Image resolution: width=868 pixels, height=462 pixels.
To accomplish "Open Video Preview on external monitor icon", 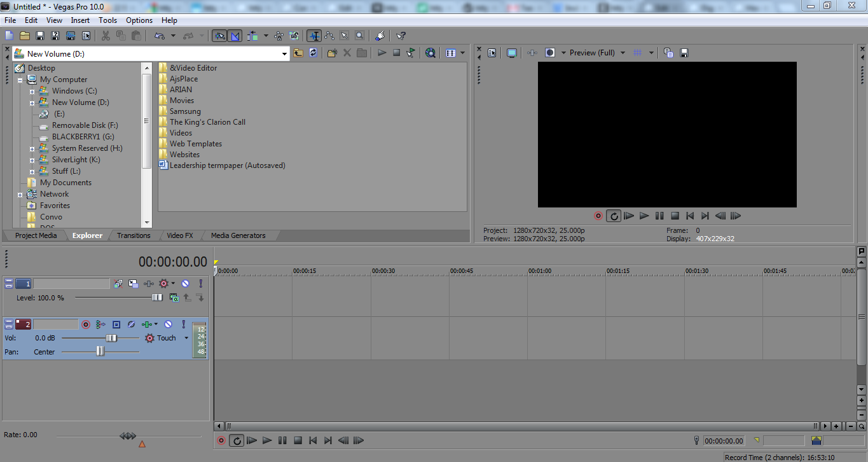I will tap(512, 53).
